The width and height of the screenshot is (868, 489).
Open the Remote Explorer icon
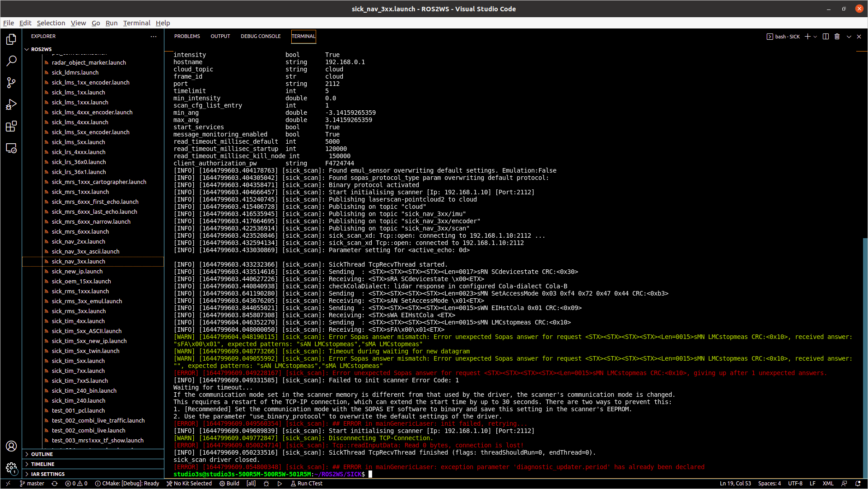pos(11,148)
